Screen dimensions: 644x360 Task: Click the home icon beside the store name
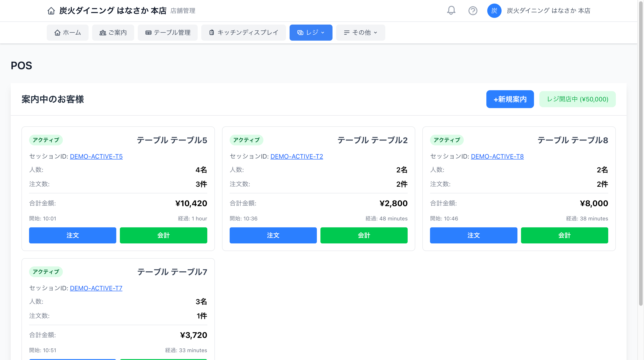point(51,11)
